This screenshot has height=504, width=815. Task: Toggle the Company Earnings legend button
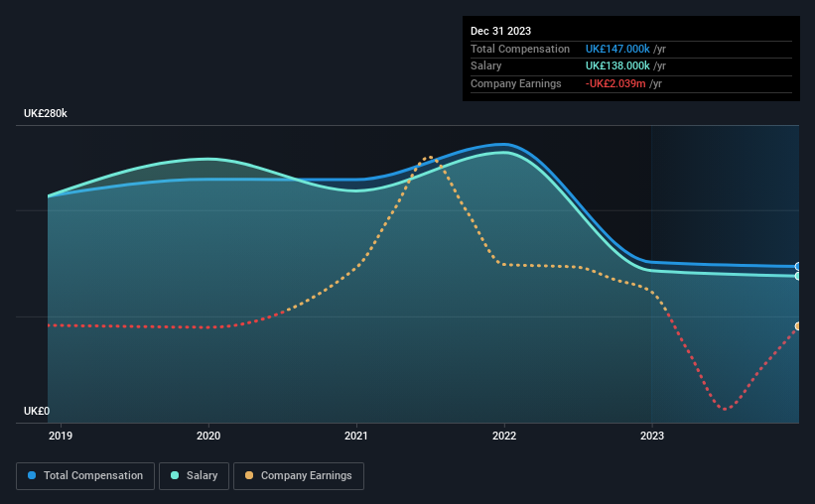[299, 476]
